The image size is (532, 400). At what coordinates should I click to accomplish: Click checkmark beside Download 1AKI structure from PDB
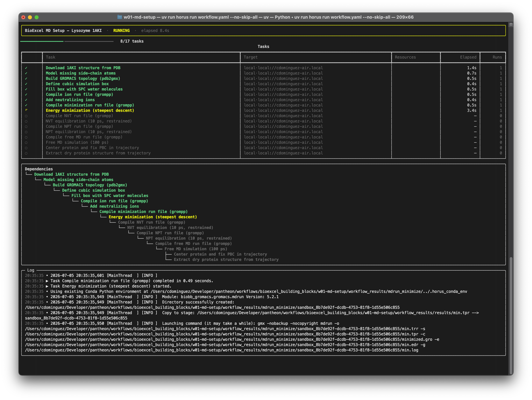[x=26, y=68]
